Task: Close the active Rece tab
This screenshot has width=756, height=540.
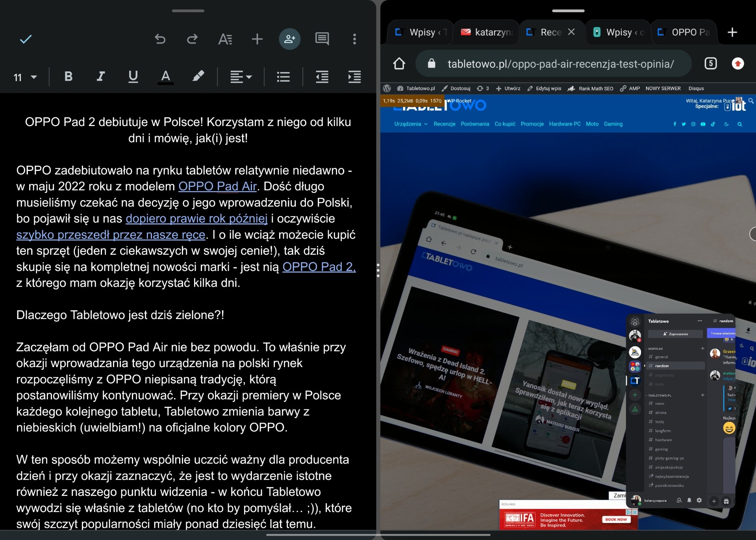Action: point(571,32)
